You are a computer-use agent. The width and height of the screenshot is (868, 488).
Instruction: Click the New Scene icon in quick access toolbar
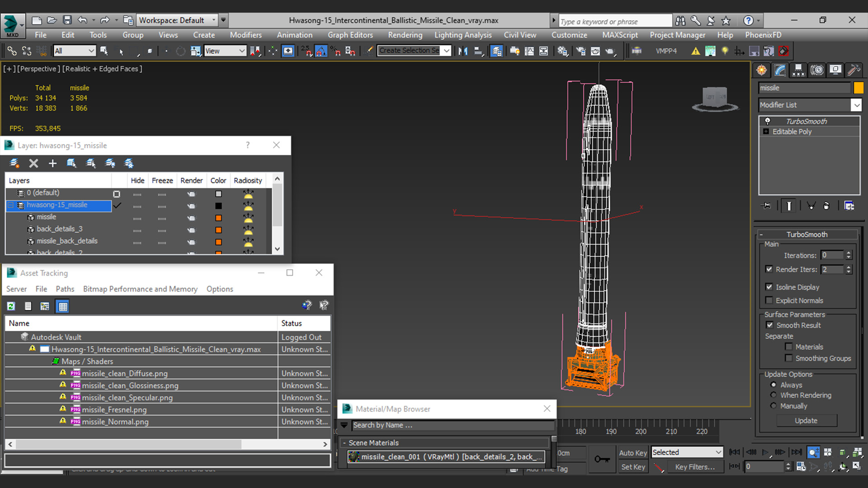coord(37,20)
